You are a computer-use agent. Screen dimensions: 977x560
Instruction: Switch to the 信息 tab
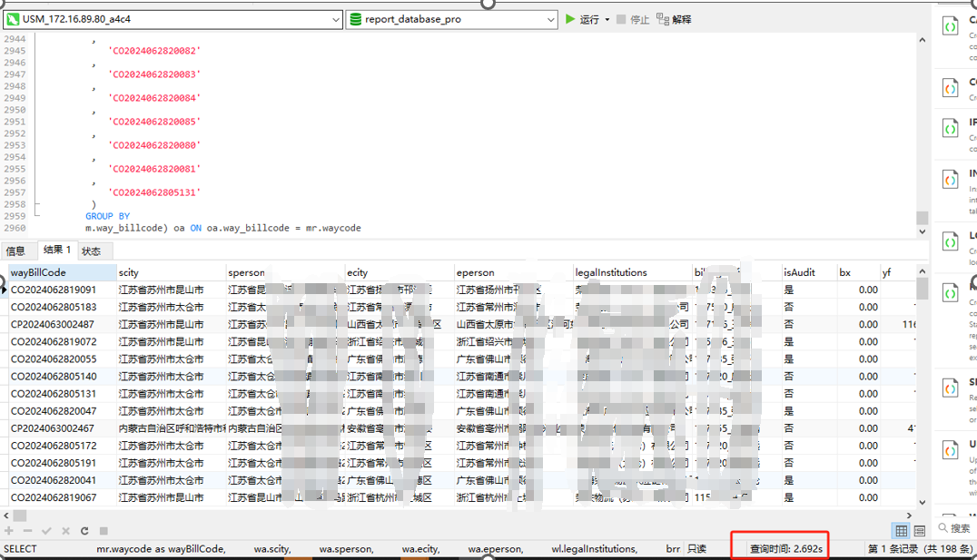click(x=16, y=251)
